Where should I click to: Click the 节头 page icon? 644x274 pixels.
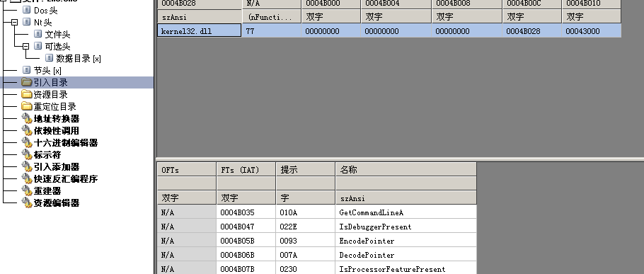tap(27, 70)
